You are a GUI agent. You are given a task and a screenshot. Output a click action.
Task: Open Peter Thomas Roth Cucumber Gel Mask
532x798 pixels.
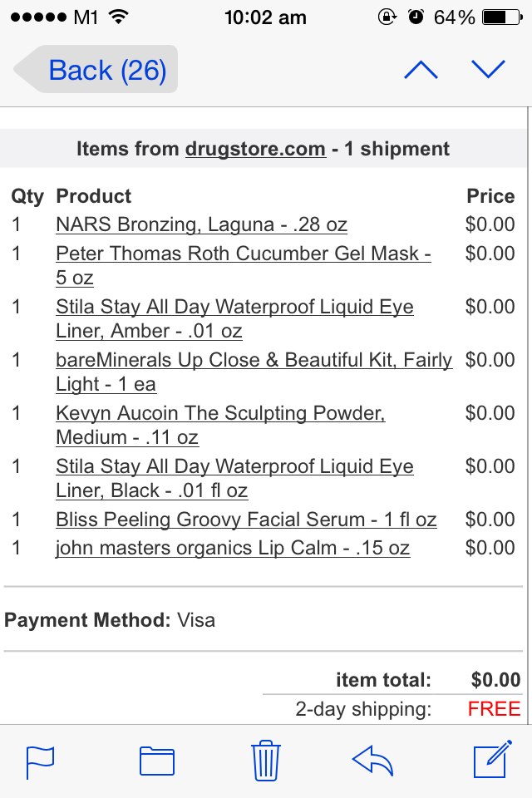pyautogui.click(x=243, y=254)
